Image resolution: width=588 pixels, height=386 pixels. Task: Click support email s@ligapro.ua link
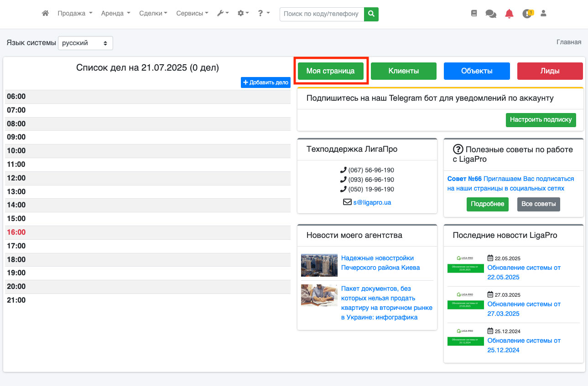point(372,202)
